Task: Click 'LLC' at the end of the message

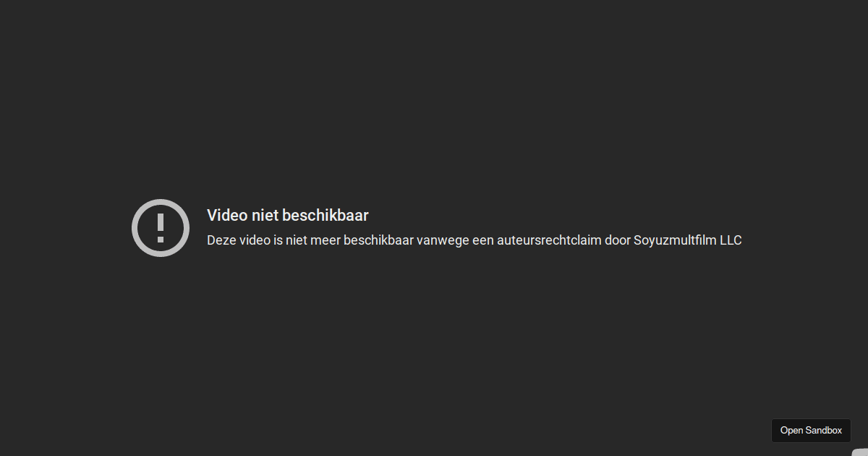Action: pos(731,240)
